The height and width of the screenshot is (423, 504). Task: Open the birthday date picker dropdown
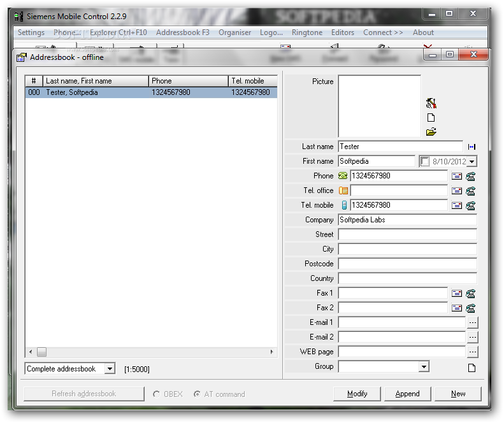click(x=472, y=161)
